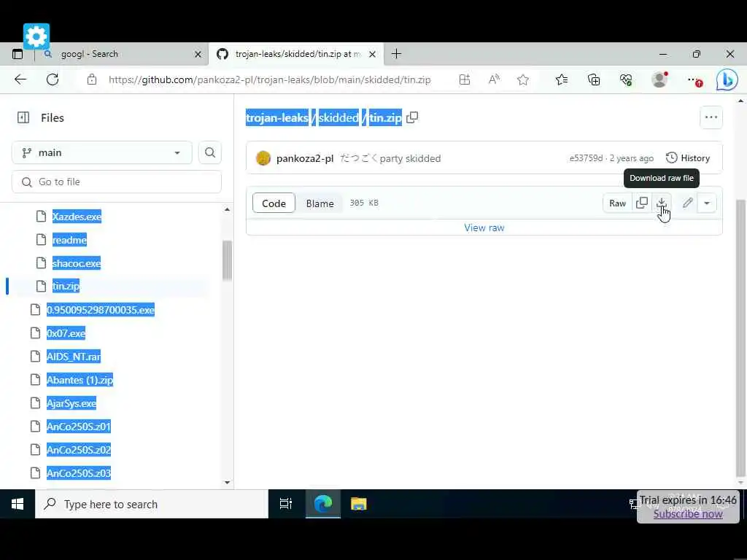Open the History of tin.zip
This screenshot has height=560, width=747.
[x=688, y=158]
